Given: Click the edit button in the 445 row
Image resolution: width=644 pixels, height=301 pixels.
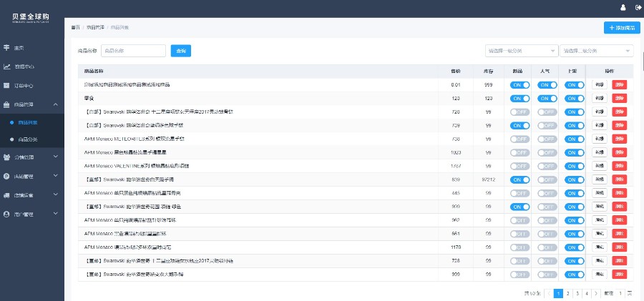Looking at the screenshot, I should pos(600,194).
